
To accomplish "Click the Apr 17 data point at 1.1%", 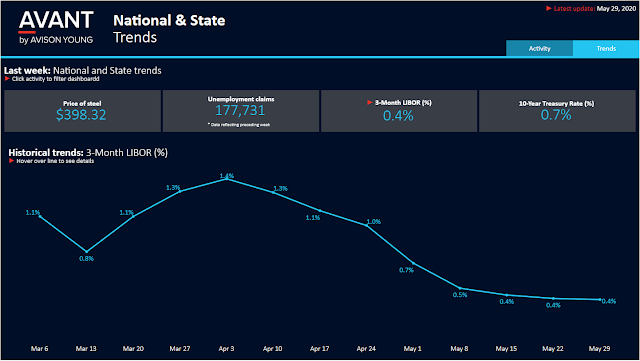I will (x=320, y=211).
